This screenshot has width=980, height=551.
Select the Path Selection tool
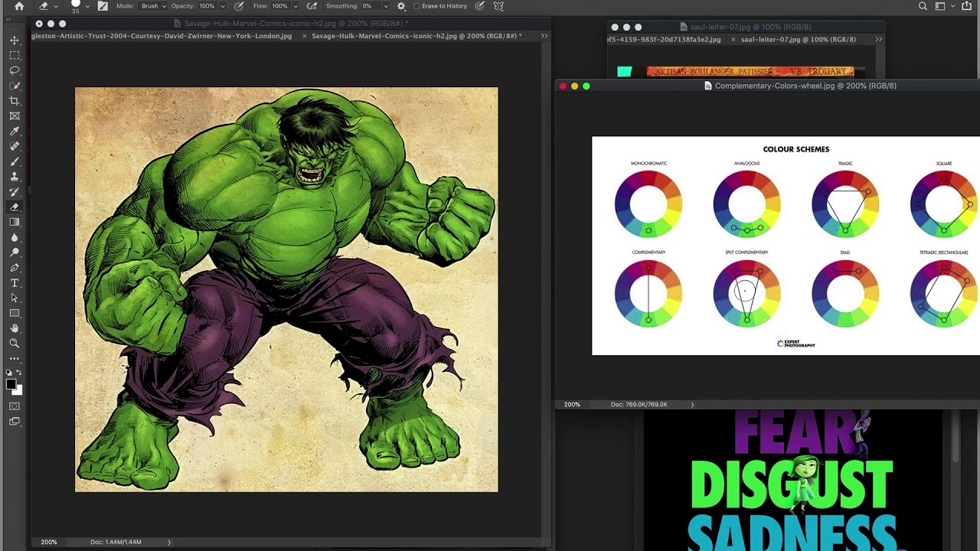tap(15, 298)
